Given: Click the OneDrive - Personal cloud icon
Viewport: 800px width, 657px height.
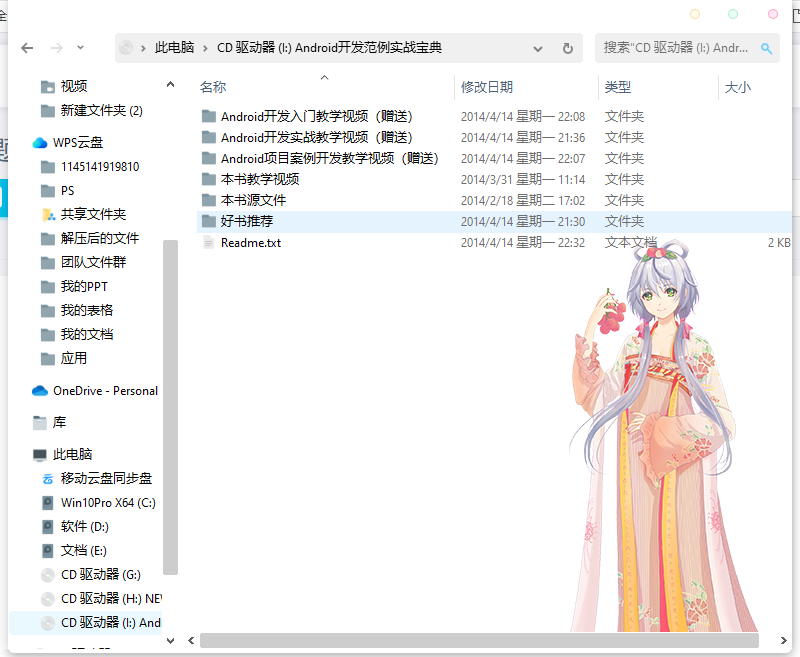Looking at the screenshot, I should point(40,391).
